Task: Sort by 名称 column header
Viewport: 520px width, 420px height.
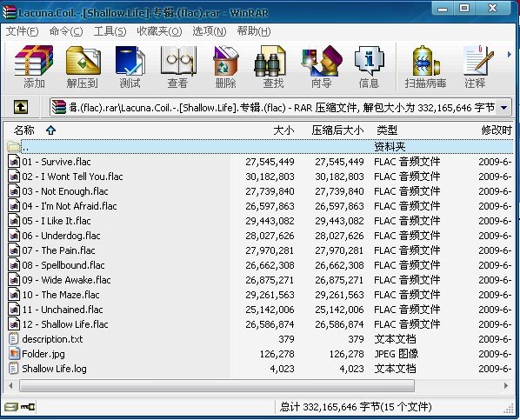Action: [23, 130]
